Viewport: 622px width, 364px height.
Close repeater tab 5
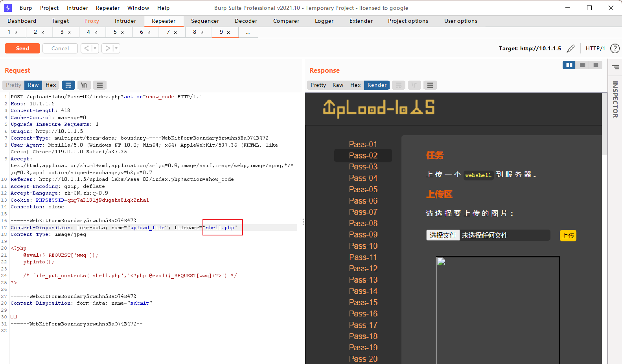pyautogui.click(x=122, y=33)
